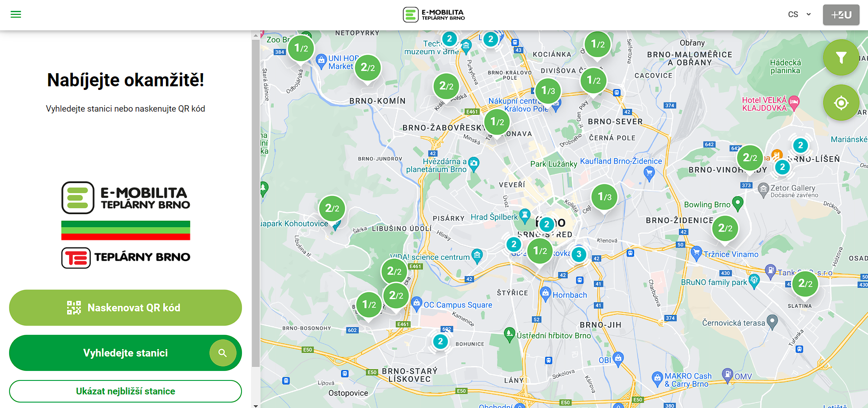Screen dimensions: 868x408
Task: Open the hamburger menu
Action: [16, 14]
